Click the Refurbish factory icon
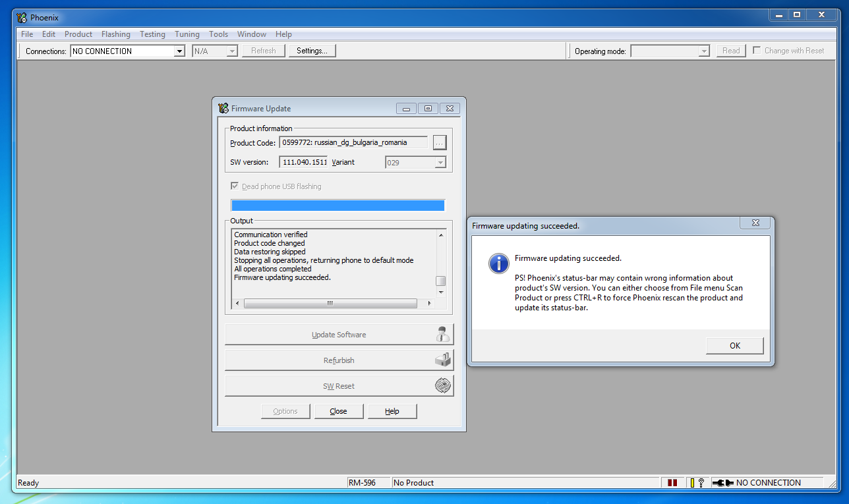The height and width of the screenshot is (504, 849). (x=443, y=360)
